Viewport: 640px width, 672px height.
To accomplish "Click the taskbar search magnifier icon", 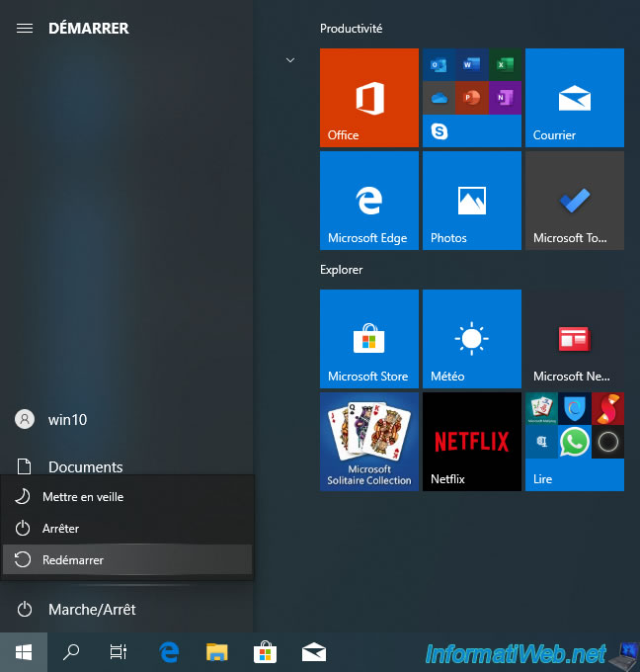I will pyautogui.click(x=71, y=652).
